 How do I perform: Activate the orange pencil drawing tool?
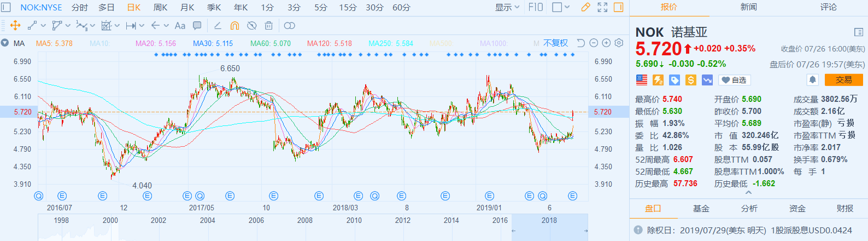click(585, 7)
